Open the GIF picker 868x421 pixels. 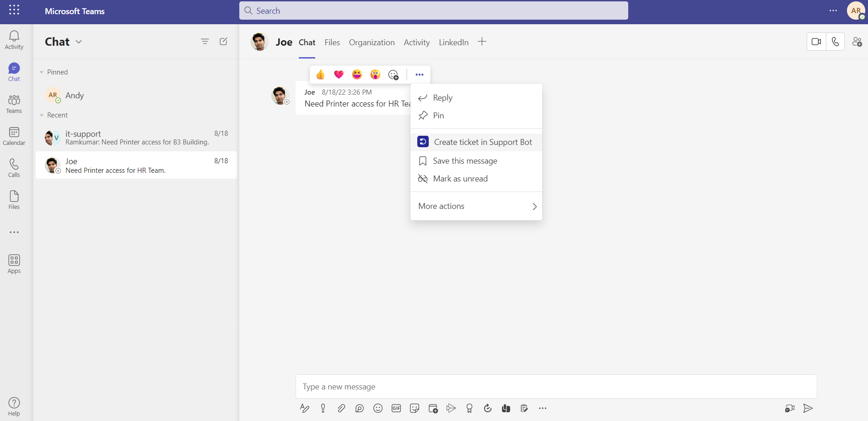(x=396, y=408)
